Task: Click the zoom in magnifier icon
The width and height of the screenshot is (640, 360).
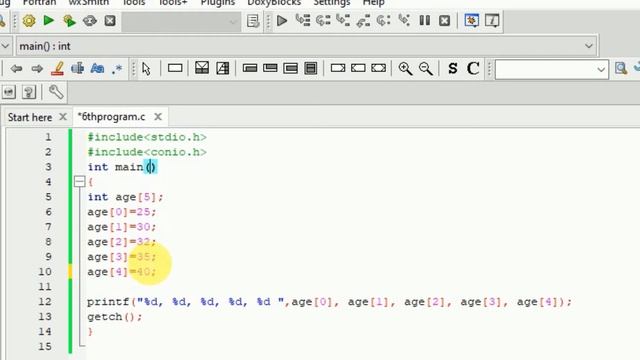Action: (x=405, y=69)
